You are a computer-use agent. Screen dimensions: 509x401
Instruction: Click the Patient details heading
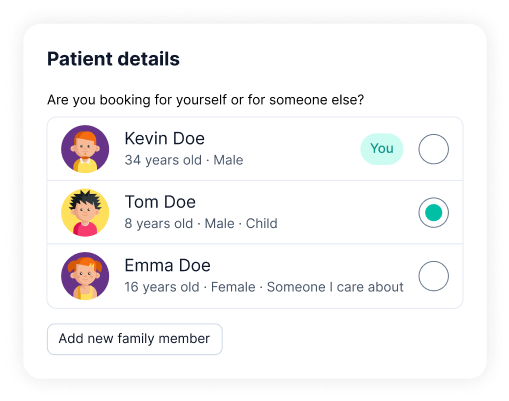pyautogui.click(x=113, y=59)
